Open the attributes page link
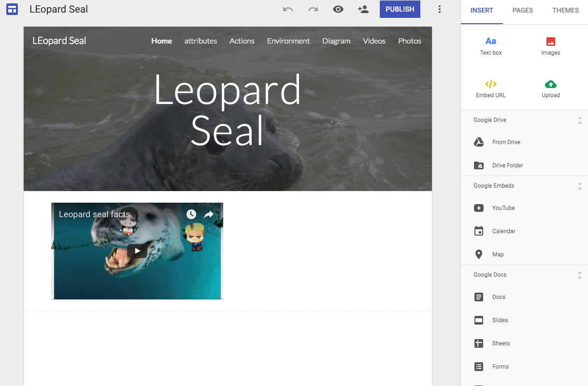Image resolution: width=588 pixels, height=386 pixels. click(x=201, y=41)
